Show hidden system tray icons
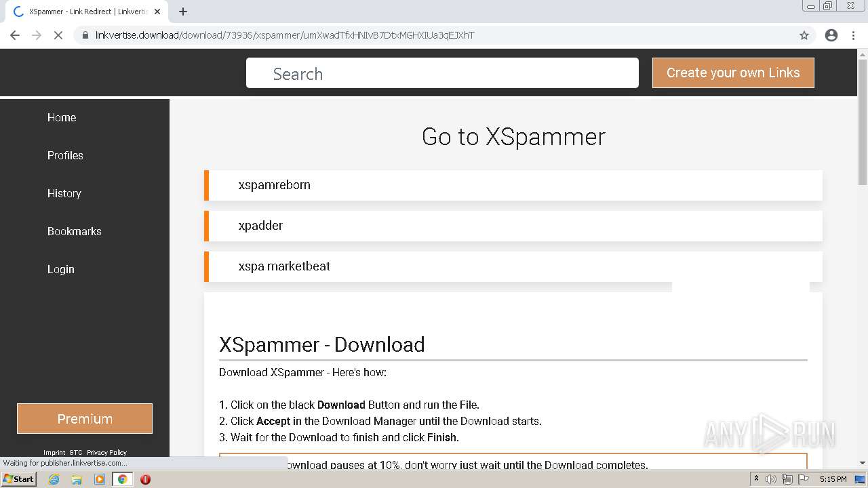The height and width of the screenshot is (488, 868). tap(756, 479)
